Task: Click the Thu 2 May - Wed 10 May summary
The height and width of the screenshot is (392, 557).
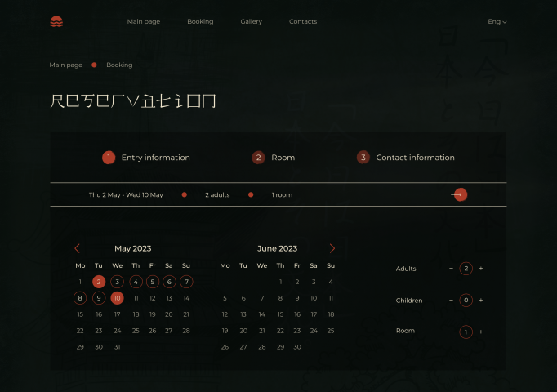Action: pos(126,195)
